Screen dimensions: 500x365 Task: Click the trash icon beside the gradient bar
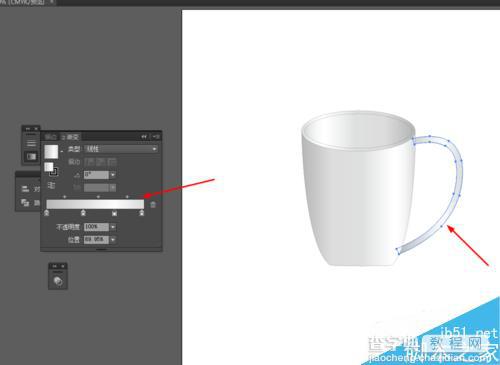pyautogui.click(x=153, y=205)
